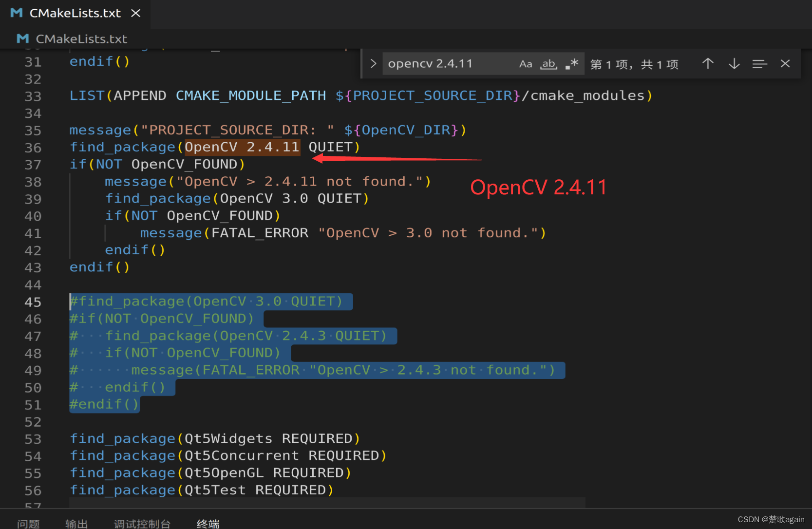812x529 pixels.
Task: Select the CMakeLists.txt editor tab
Action: click(x=75, y=13)
